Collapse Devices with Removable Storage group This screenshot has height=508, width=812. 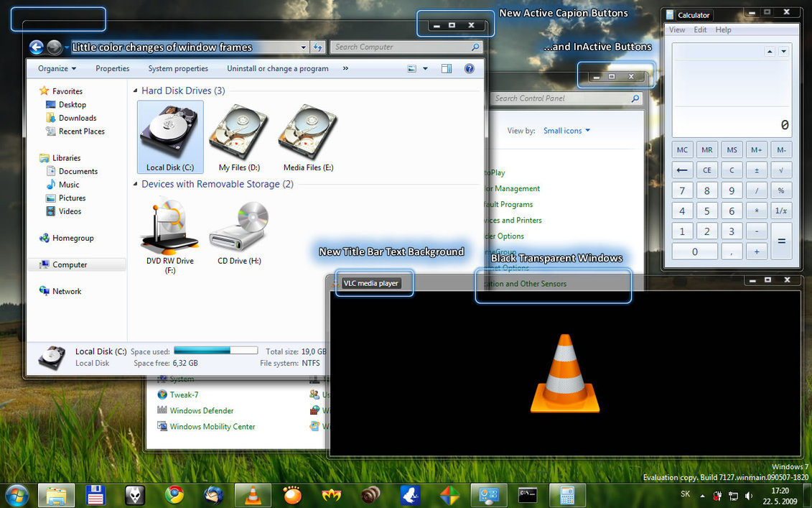coord(136,184)
